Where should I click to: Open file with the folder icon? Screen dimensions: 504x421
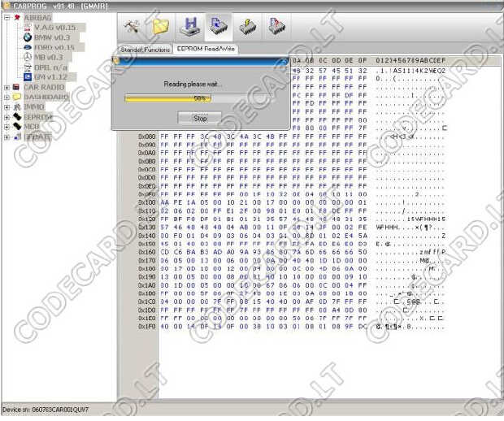(161, 27)
